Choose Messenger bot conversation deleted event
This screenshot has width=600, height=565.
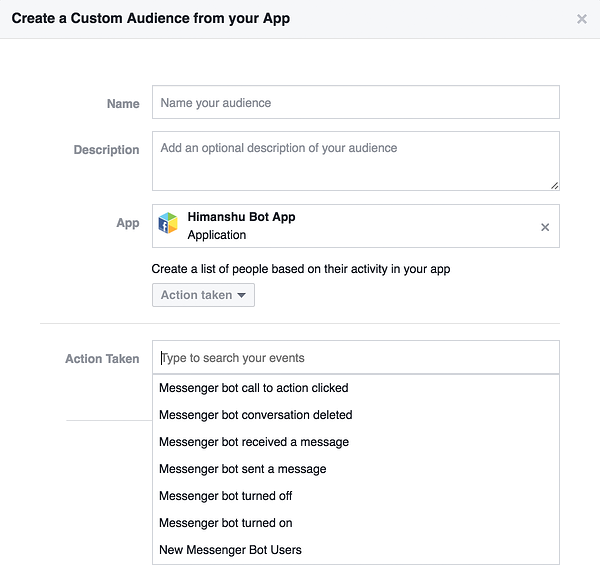pyautogui.click(x=256, y=415)
